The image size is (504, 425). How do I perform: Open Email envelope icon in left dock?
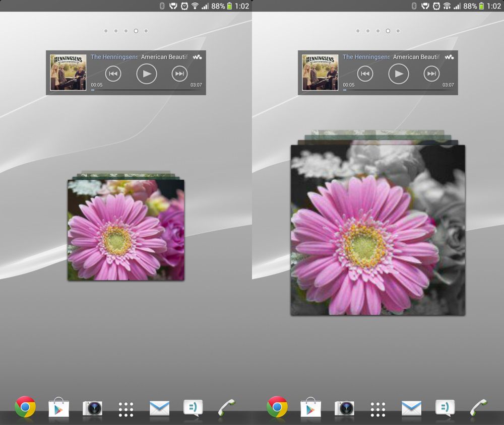pyautogui.click(x=159, y=408)
